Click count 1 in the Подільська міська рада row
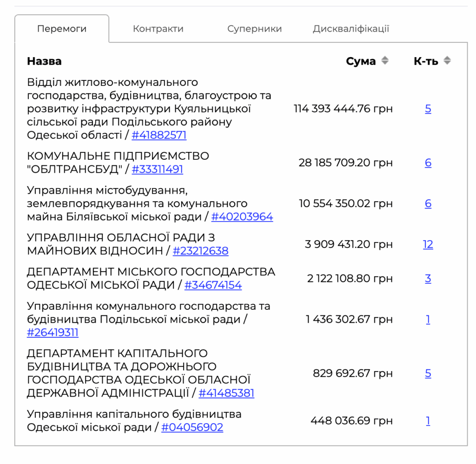 (x=428, y=320)
